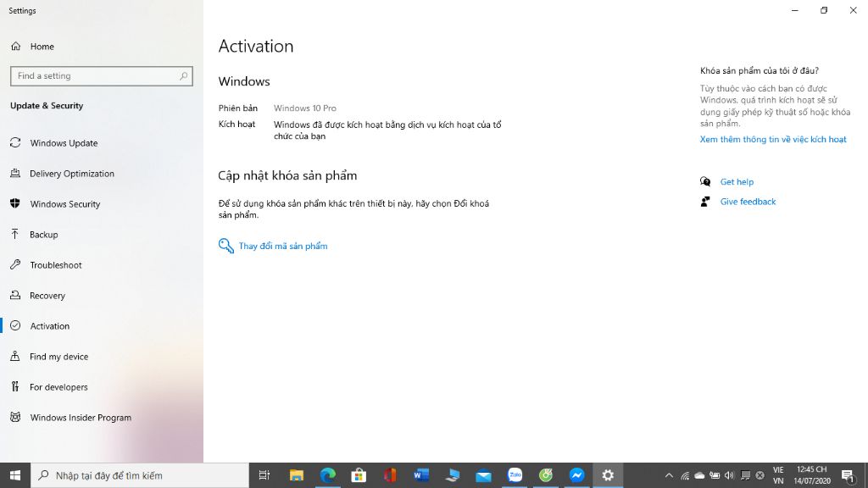Open File Explorer from the taskbar
868x488 pixels.
[x=296, y=475]
